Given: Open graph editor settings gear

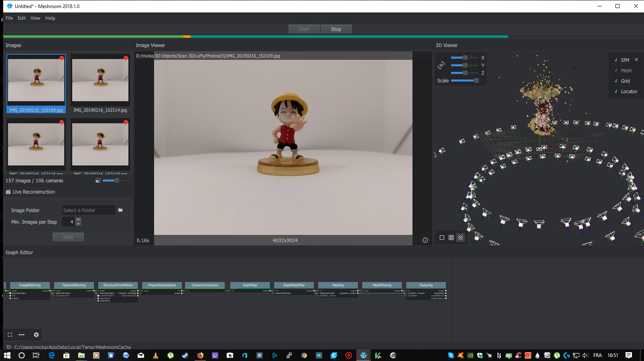Looking at the screenshot, I should click(36, 334).
